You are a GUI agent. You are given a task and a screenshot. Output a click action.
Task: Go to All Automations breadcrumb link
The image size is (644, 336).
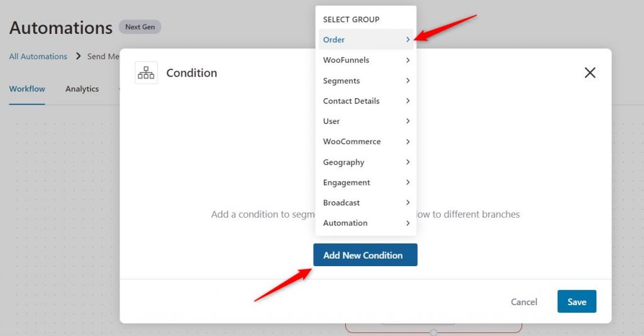pos(38,56)
